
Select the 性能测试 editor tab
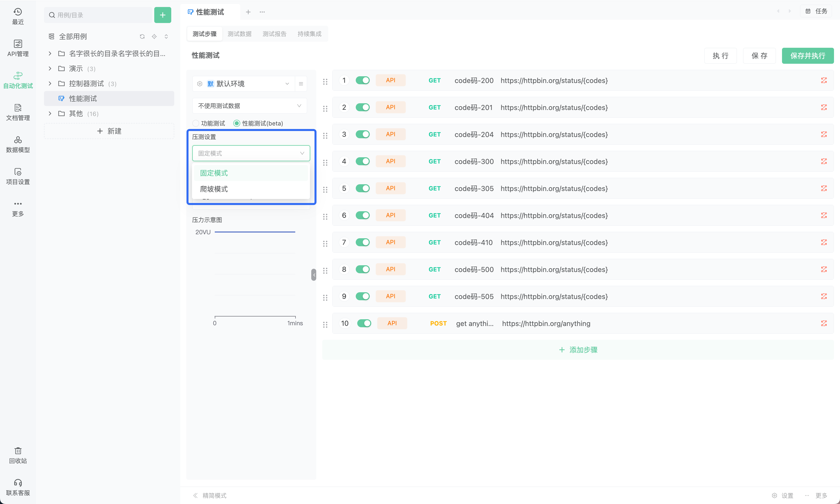coord(210,12)
